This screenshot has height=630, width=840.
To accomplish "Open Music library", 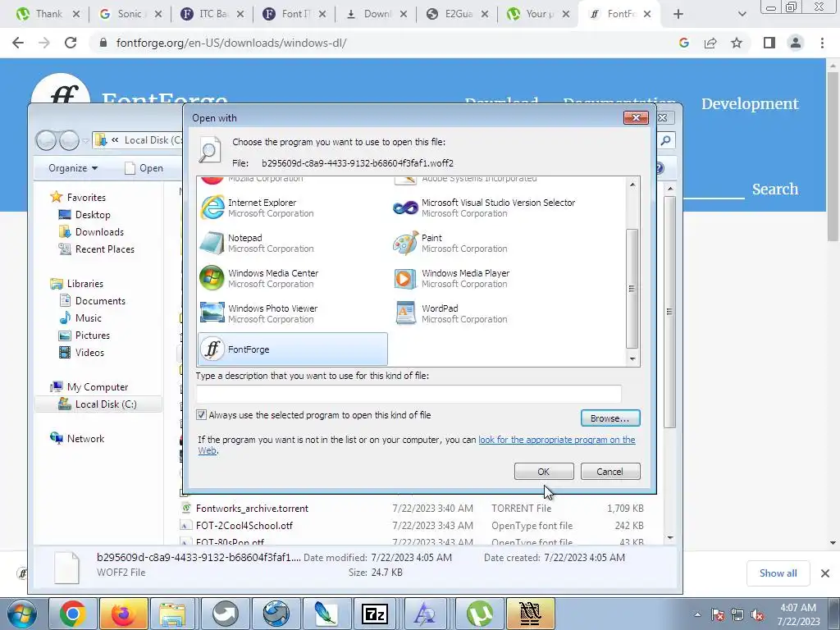I will pos(80,318).
